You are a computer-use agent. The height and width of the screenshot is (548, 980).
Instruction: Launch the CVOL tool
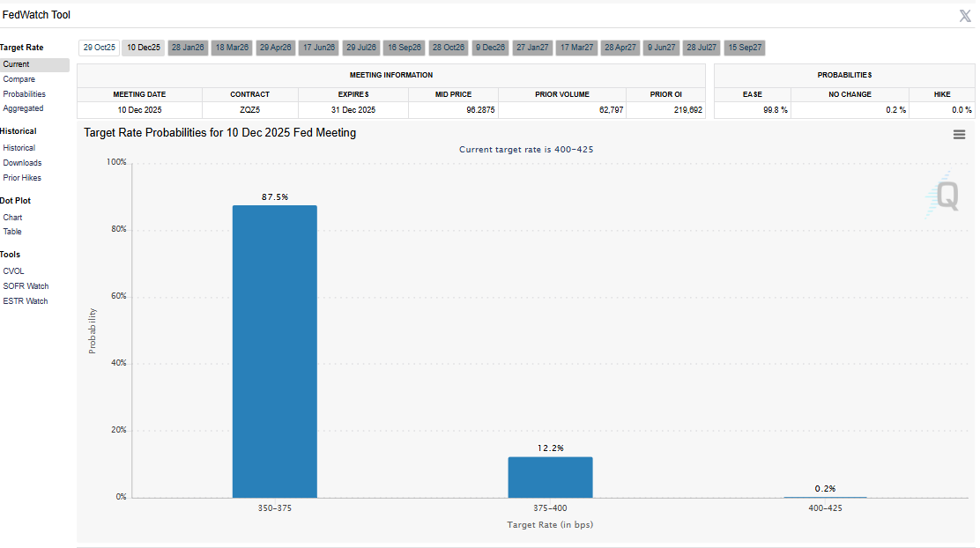[x=13, y=271]
